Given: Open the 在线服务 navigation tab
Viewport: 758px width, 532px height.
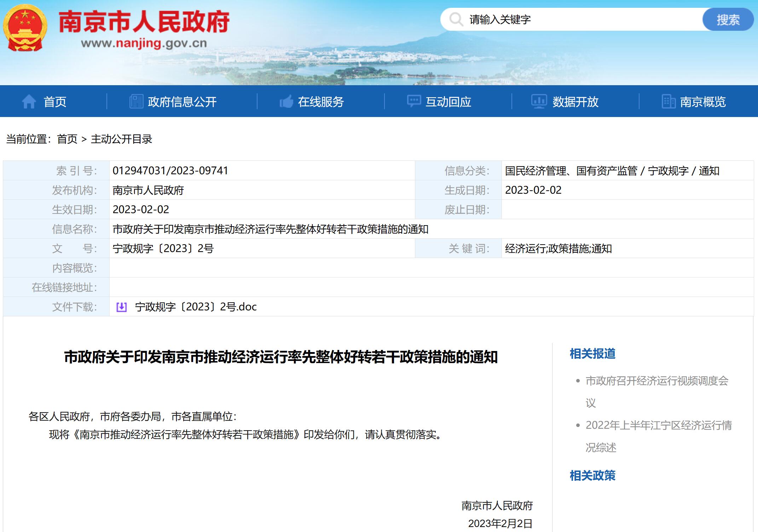Looking at the screenshot, I should coord(321,102).
